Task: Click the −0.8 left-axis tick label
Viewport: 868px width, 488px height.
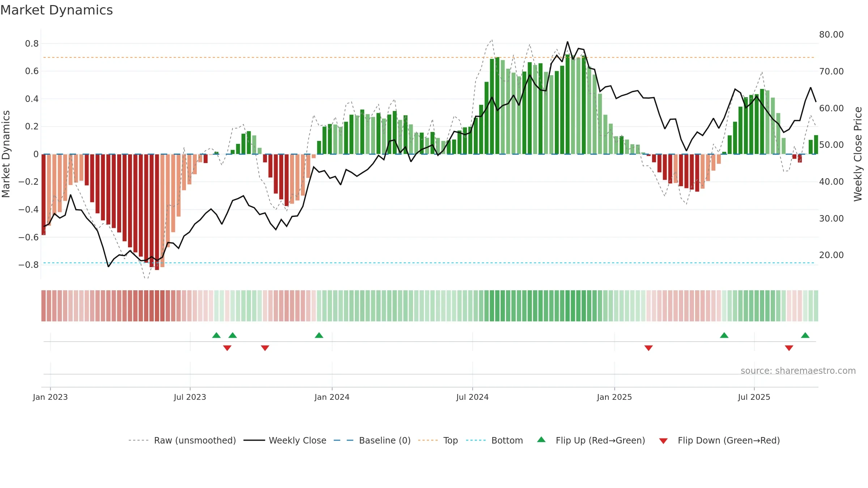Action: [29, 265]
